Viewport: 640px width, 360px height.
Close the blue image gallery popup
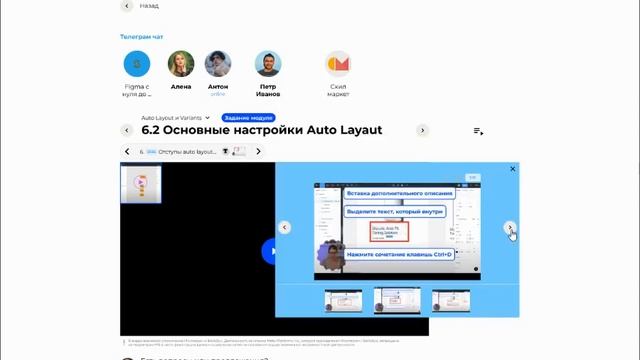[x=513, y=169]
